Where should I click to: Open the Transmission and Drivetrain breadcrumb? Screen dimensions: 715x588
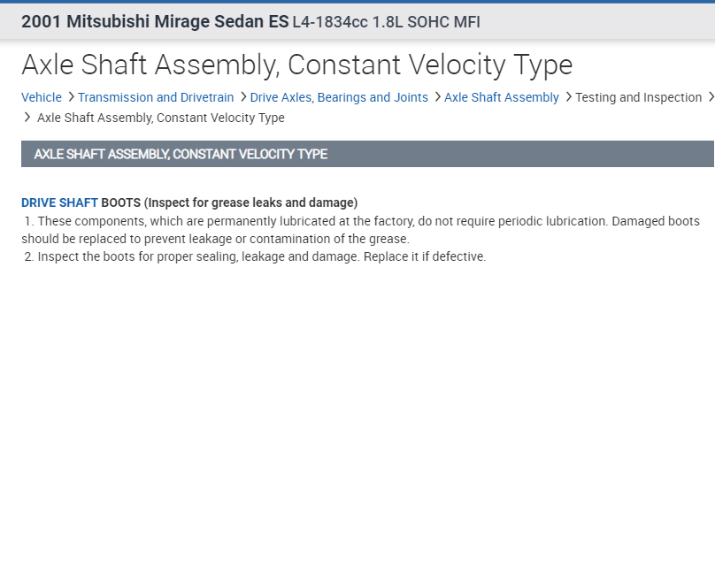[156, 97]
